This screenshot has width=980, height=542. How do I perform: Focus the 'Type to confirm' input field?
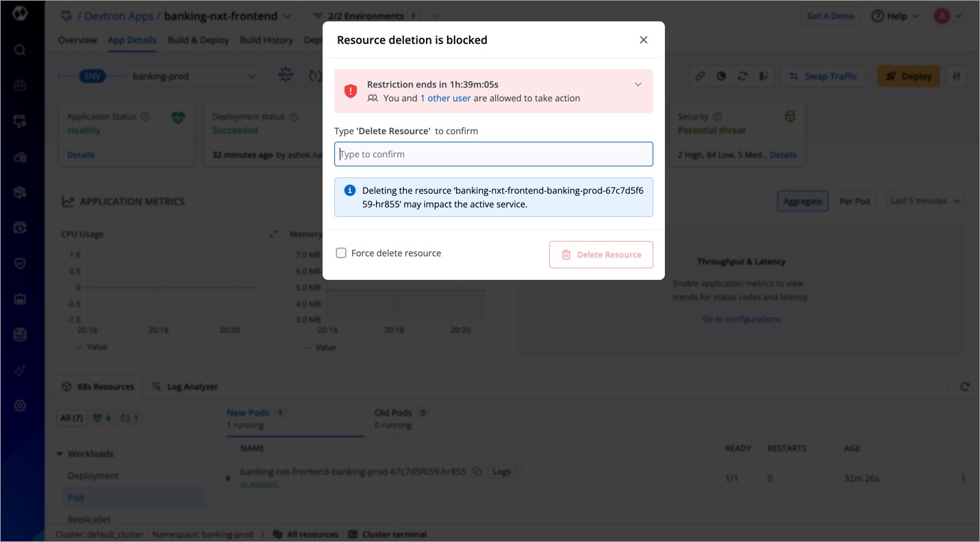pyautogui.click(x=493, y=155)
